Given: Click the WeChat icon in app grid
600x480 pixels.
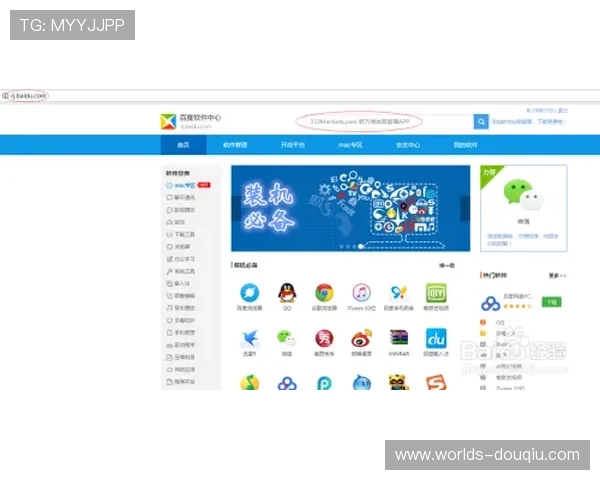Looking at the screenshot, I should pos(287,338).
